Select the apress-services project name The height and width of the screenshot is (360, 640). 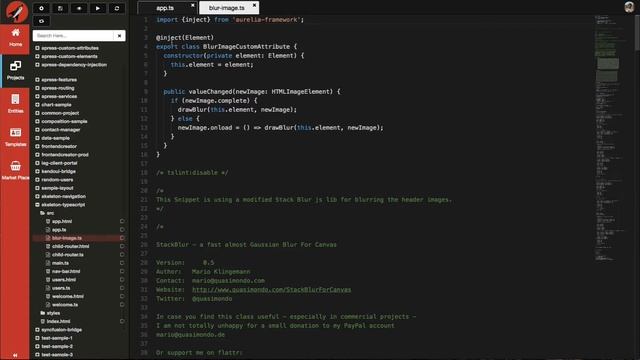click(59, 96)
